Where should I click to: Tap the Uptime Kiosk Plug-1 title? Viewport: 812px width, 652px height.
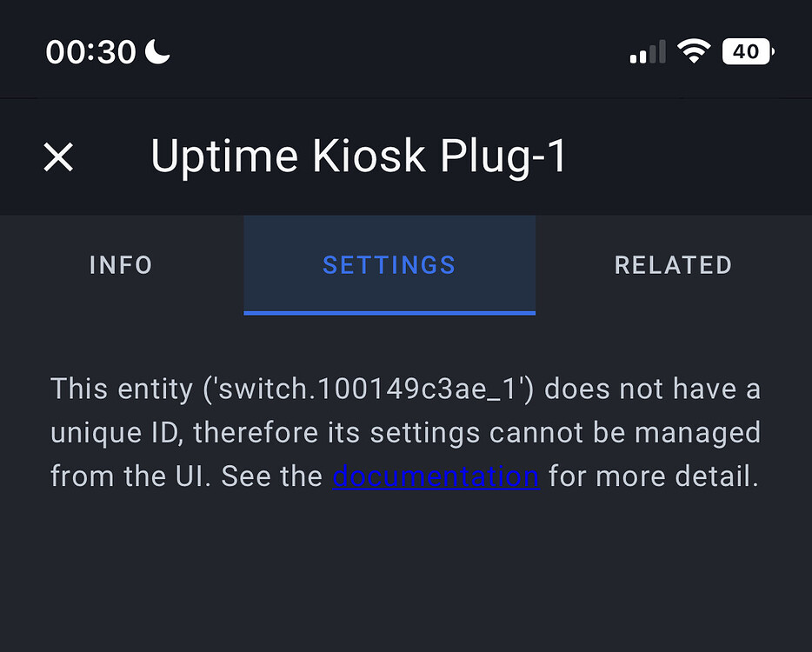click(359, 156)
